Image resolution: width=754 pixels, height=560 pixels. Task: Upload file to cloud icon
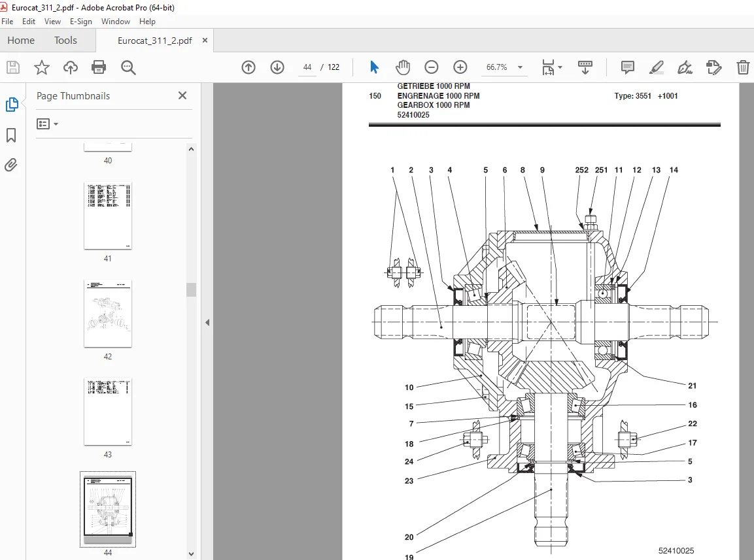tap(71, 67)
